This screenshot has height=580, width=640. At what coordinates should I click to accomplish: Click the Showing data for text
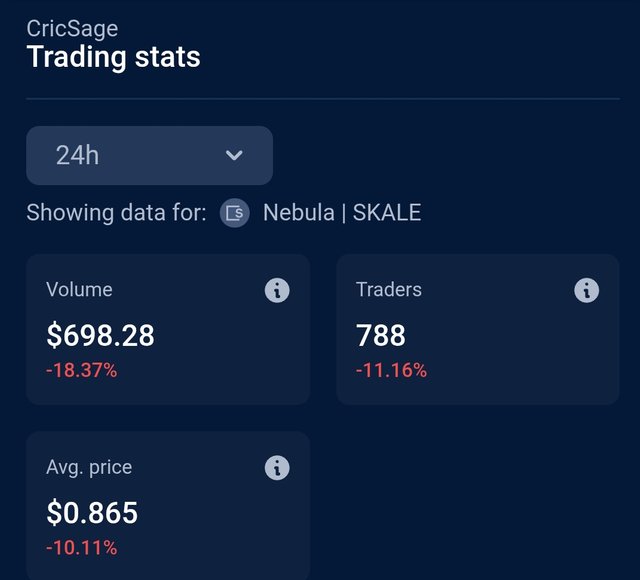coord(116,213)
